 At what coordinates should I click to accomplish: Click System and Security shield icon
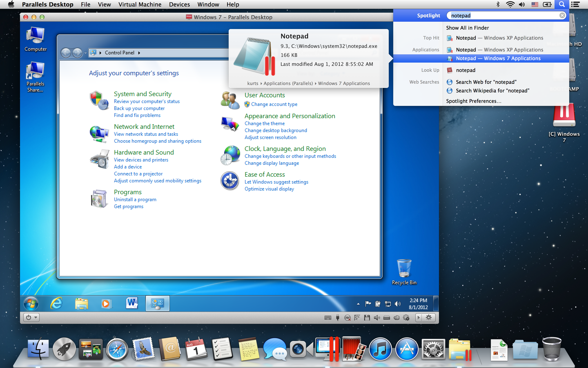click(99, 101)
